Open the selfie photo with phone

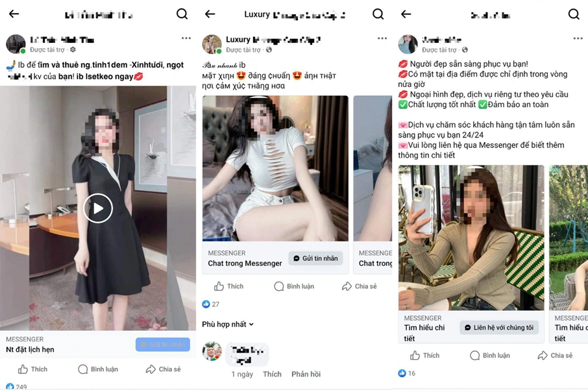pyautogui.click(x=471, y=238)
